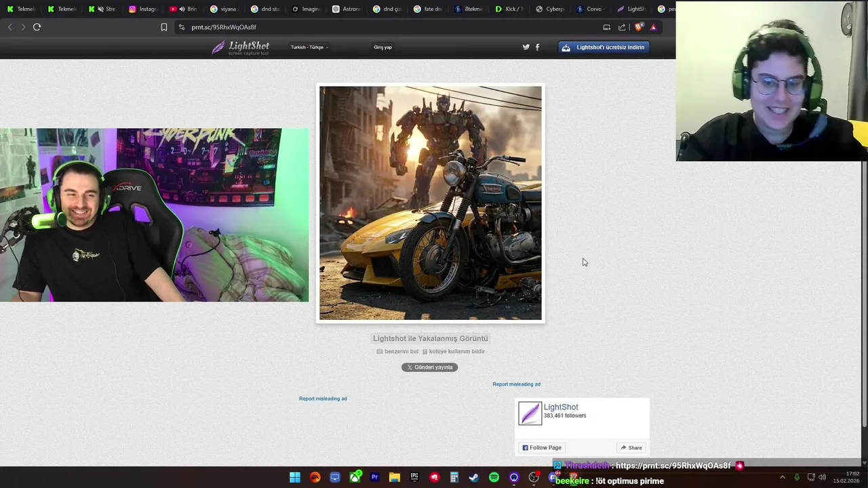
Task: Switch to the Imagine browser tab
Action: [305, 9]
